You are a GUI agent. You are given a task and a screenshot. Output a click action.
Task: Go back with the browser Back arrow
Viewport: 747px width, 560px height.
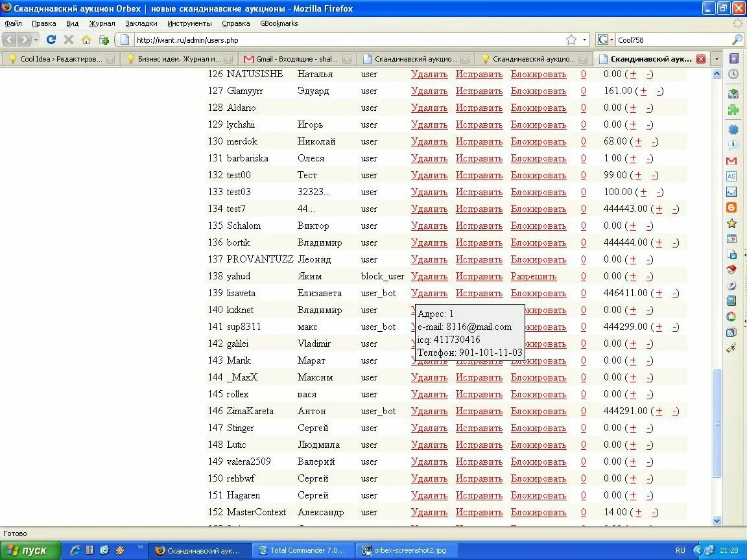tap(10, 40)
